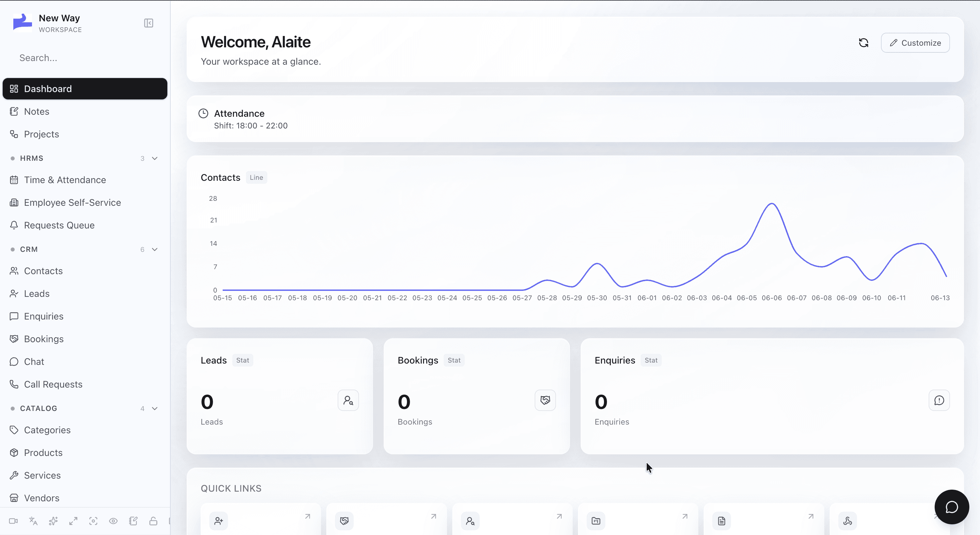This screenshot has width=980, height=535.
Task: Click the refresh dashboard icon
Action: tap(864, 43)
